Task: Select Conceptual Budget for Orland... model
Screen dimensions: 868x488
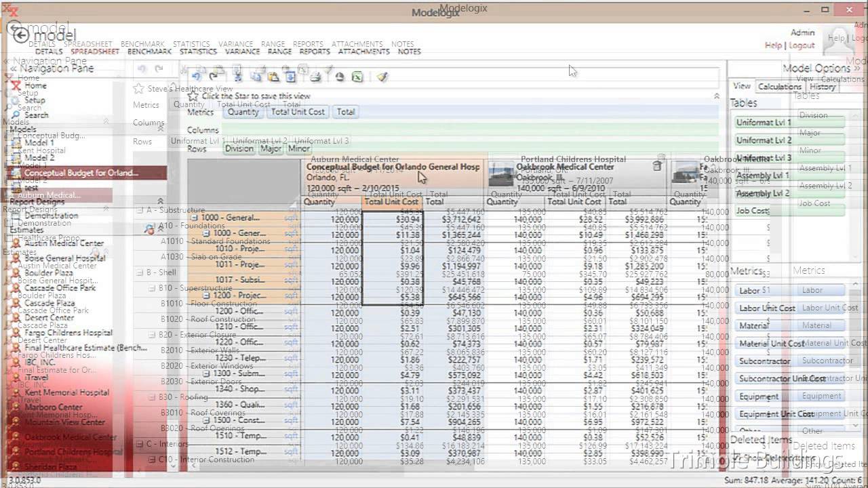Action: click(x=87, y=173)
